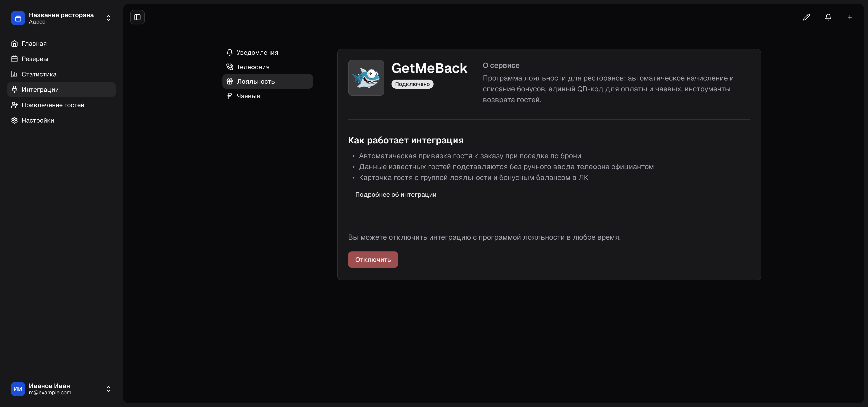868x407 pixels.
Task: Click the plug icon beside Интеграции
Action: [14, 90]
